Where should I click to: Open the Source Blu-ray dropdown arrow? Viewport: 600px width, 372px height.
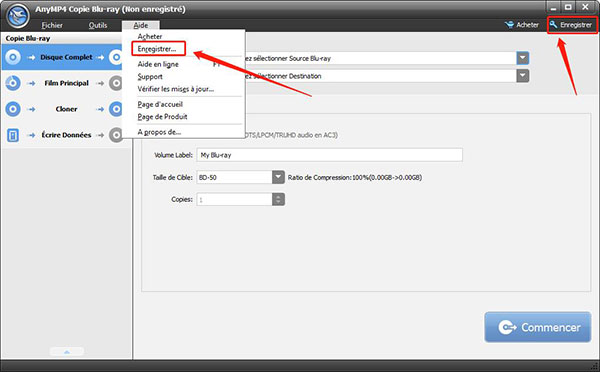click(x=523, y=58)
